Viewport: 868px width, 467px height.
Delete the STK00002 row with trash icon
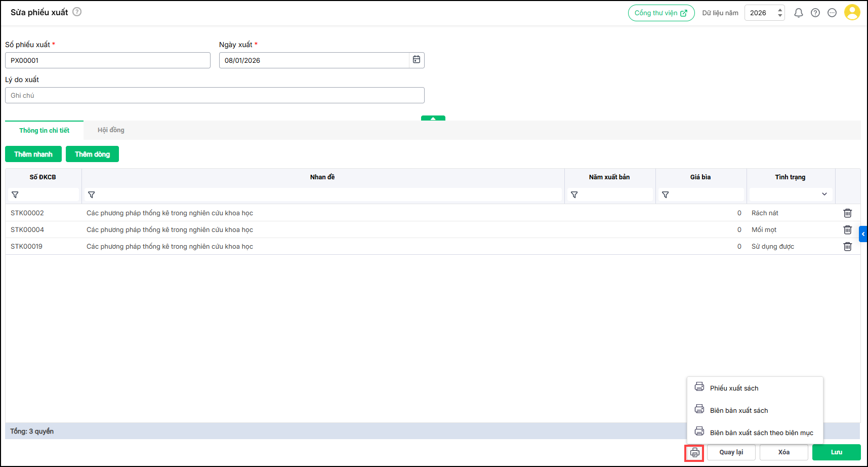click(847, 213)
